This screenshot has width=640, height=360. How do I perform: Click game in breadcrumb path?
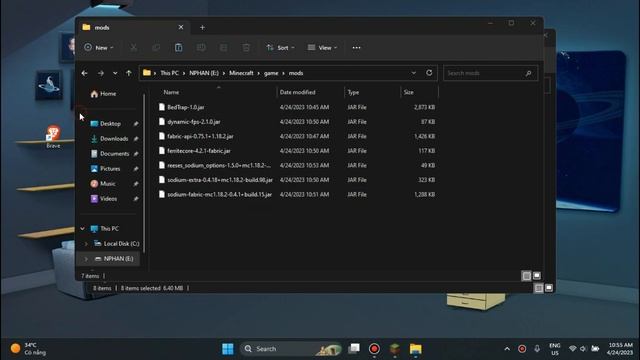click(x=271, y=73)
